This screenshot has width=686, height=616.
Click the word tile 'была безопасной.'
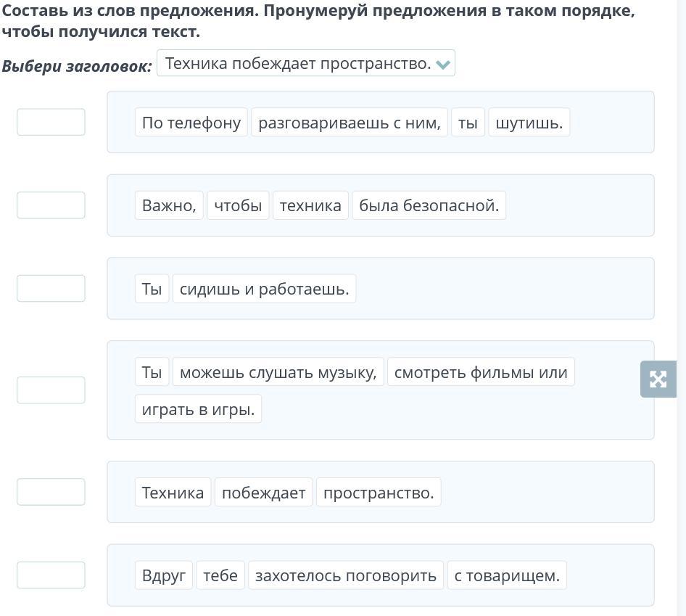click(429, 205)
